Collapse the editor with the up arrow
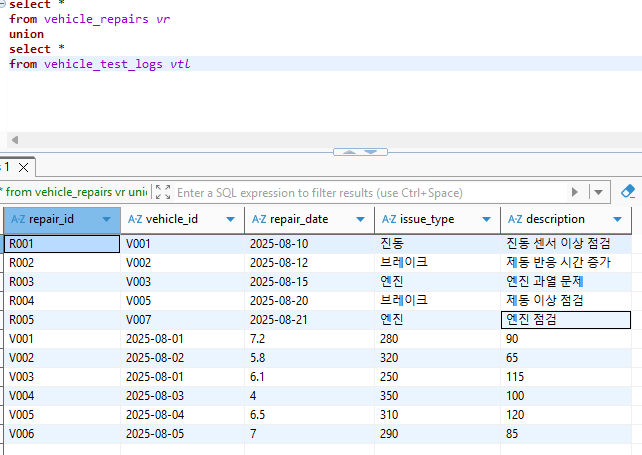Image resolution: width=642 pixels, height=455 pixels. click(349, 152)
